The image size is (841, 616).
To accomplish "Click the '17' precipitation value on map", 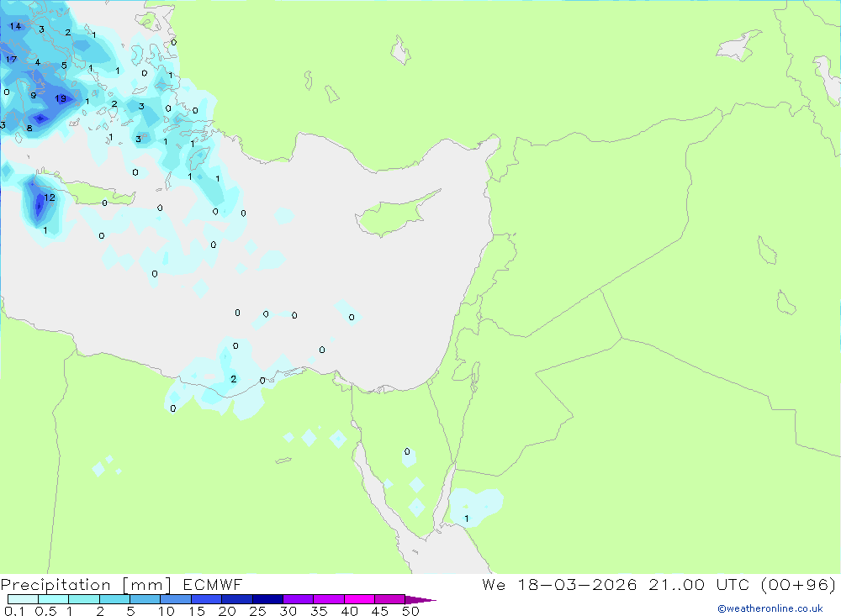I will pos(11,59).
